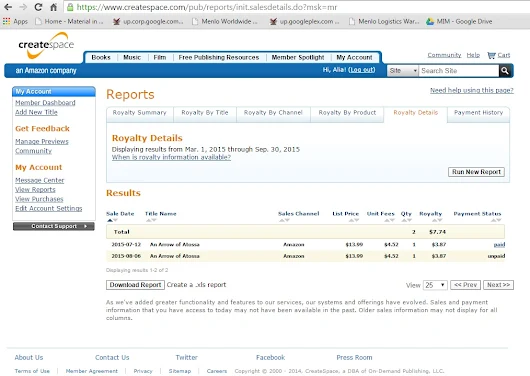Open the Member Spotlight menu
530x376 pixels.
tap(298, 57)
